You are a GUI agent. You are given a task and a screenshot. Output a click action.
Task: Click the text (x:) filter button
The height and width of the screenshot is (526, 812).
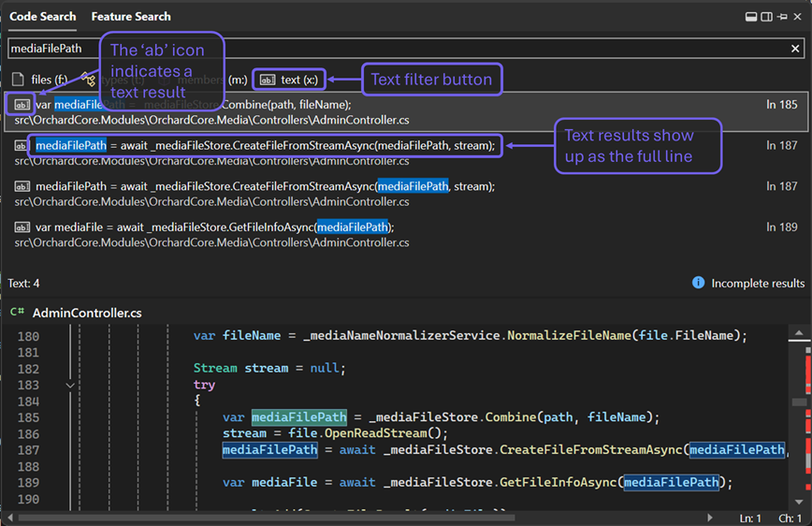coord(290,80)
